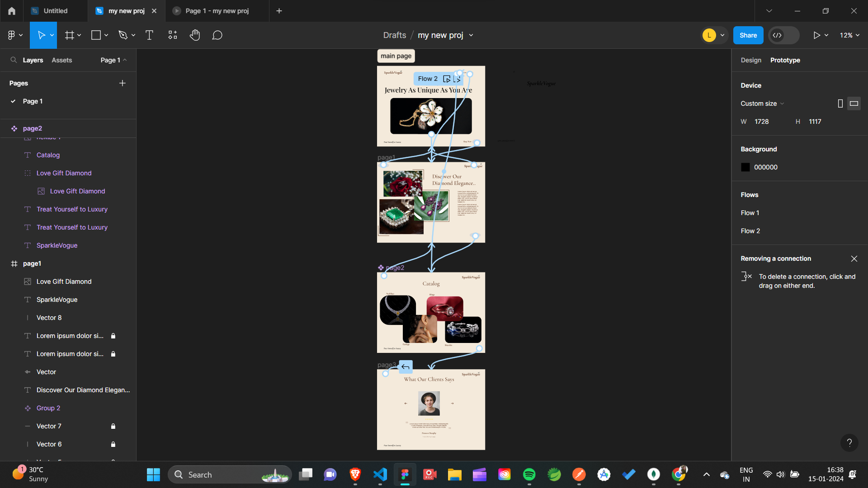This screenshot has width=868, height=488.
Task: Open the Help question mark button
Action: pos(849,443)
